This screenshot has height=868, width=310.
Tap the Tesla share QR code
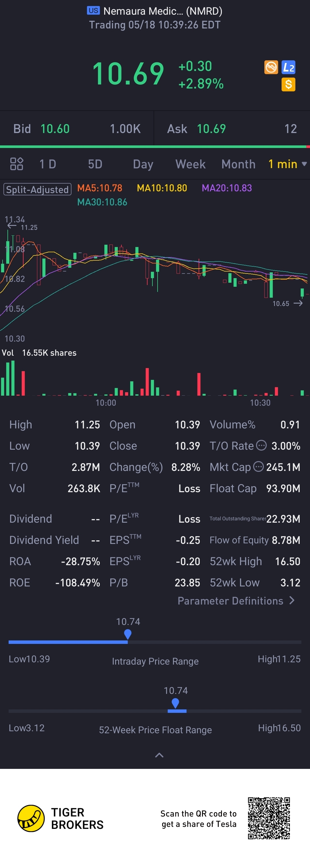269,818
